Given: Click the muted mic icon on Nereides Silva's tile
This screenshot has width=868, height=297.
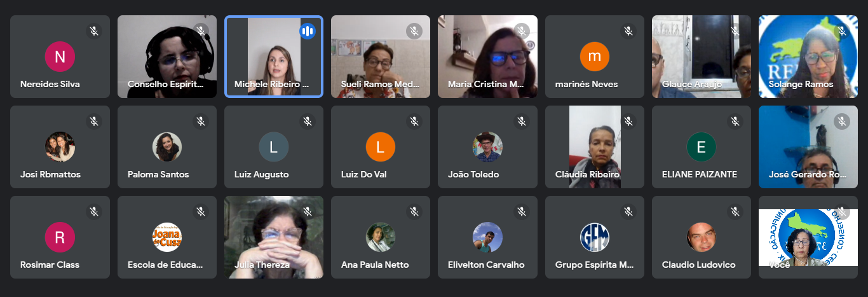Looking at the screenshot, I should pos(94,31).
